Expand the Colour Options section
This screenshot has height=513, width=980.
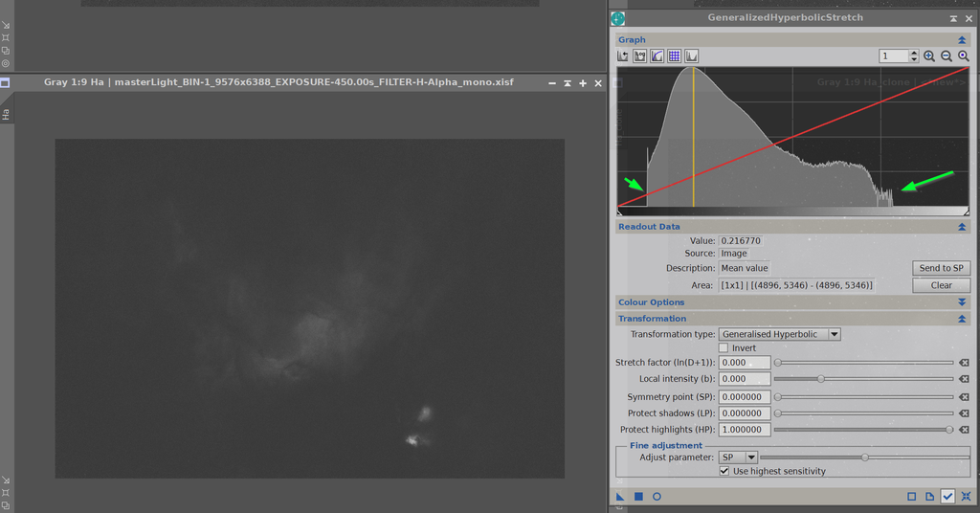tap(962, 302)
